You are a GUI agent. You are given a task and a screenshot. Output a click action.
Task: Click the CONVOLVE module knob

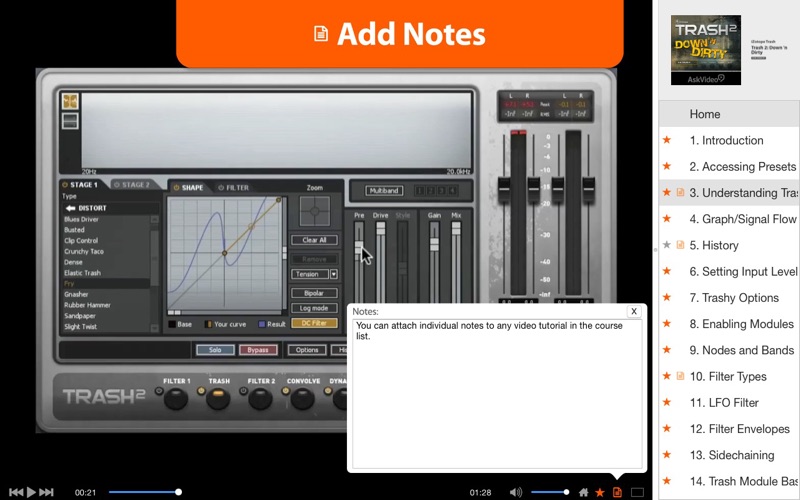pyautogui.click(x=302, y=399)
